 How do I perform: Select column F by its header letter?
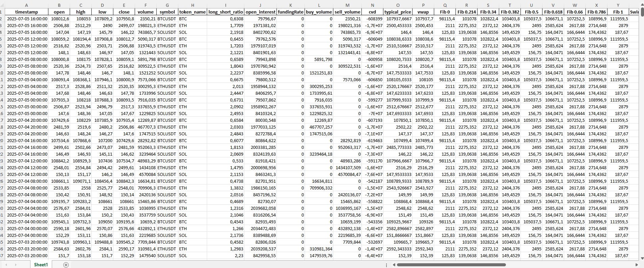[x=146, y=5]
